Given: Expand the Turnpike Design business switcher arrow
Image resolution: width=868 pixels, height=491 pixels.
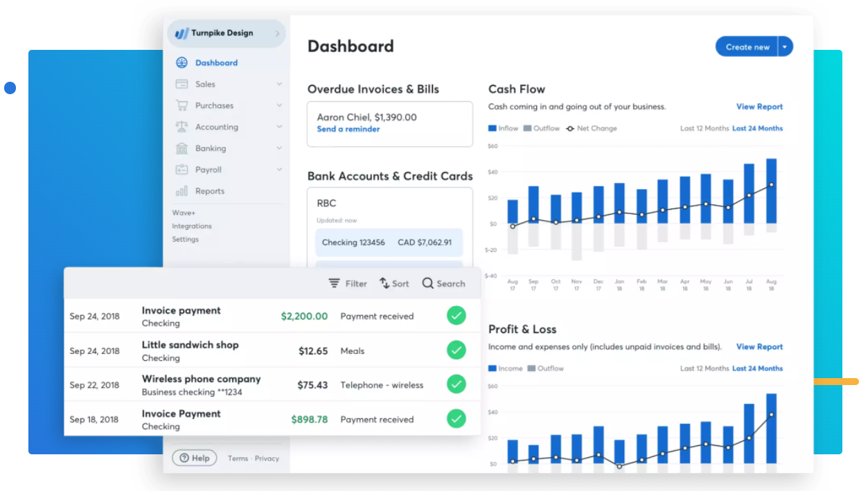Looking at the screenshot, I should click(x=277, y=33).
